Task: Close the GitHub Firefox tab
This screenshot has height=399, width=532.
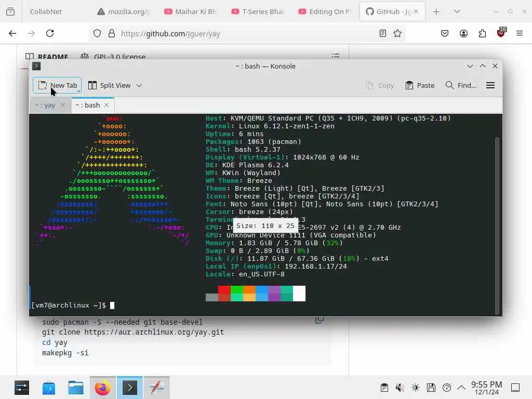Action: coord(416,11)
